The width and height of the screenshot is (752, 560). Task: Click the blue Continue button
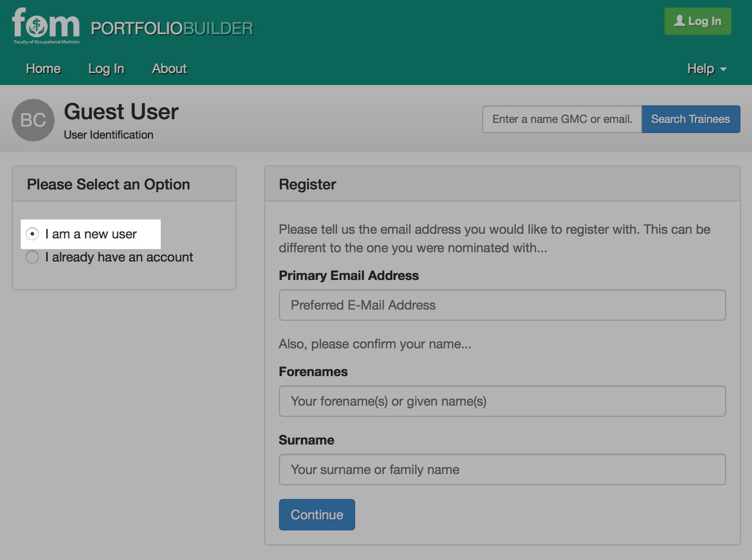(317, 515)
